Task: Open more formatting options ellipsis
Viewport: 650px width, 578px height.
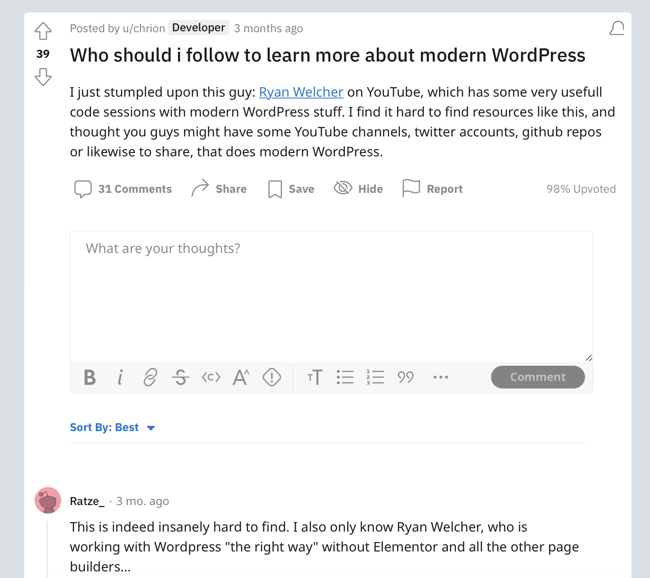Action: [441, 377]
